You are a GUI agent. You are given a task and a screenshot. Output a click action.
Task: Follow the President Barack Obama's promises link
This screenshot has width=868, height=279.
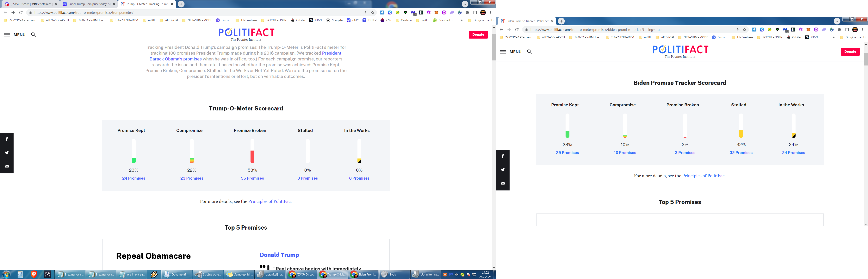tap(245, 56)
